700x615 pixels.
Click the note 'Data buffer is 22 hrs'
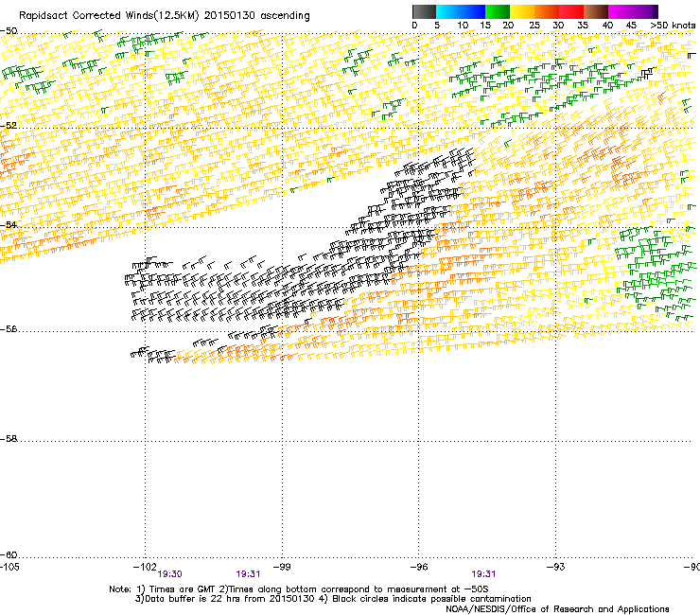(192, 599)
